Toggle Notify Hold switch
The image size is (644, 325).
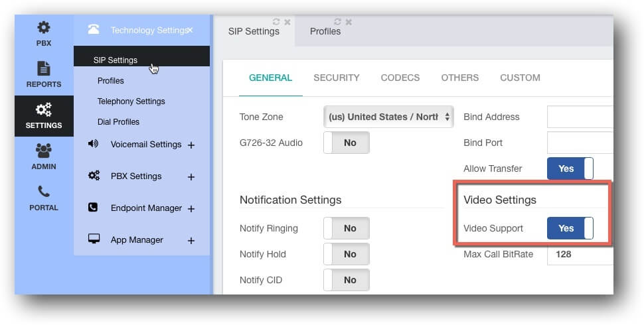click(347, 255)
